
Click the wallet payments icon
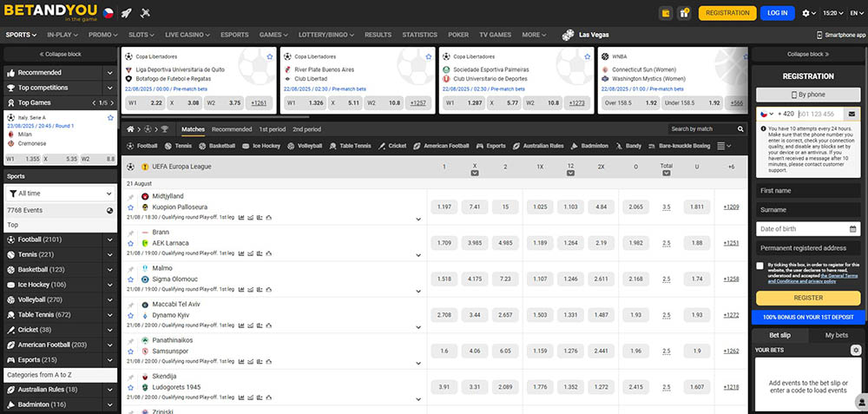[x=666, y=13]
